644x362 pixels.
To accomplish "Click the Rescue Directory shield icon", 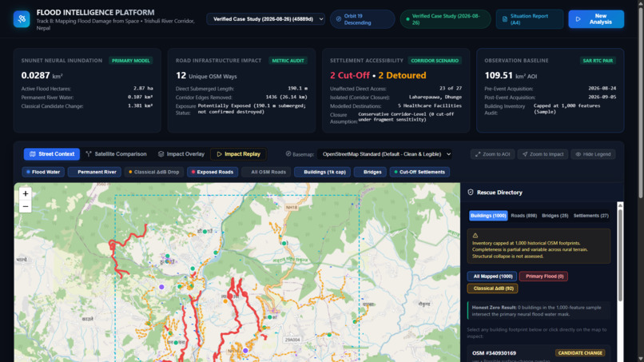I will [x=471, y=193].
